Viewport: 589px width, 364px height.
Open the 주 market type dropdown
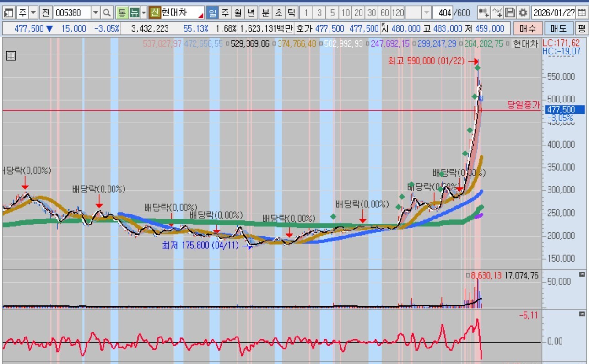(33, 12)
